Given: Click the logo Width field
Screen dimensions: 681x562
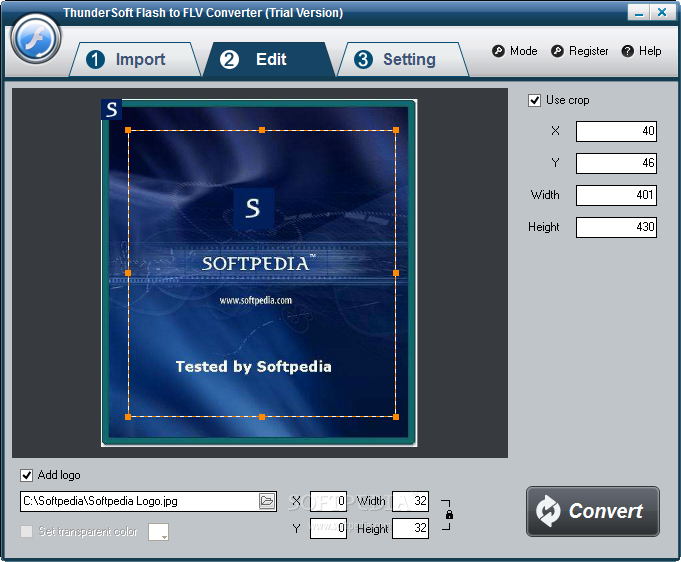Looking at the screenshot, I should 410,501.
